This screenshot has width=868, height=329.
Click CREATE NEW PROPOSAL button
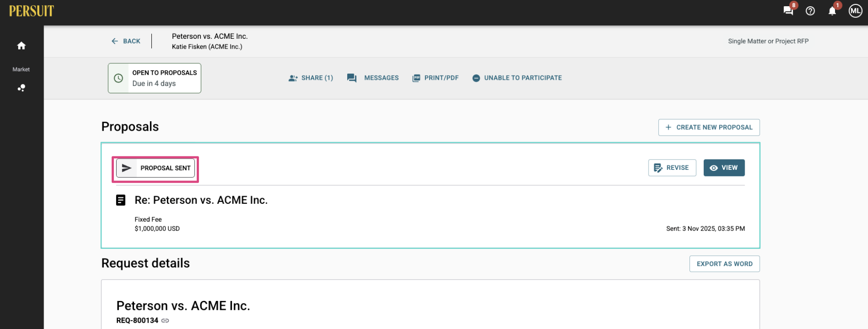pyautogui.click(x=709, y=127)
